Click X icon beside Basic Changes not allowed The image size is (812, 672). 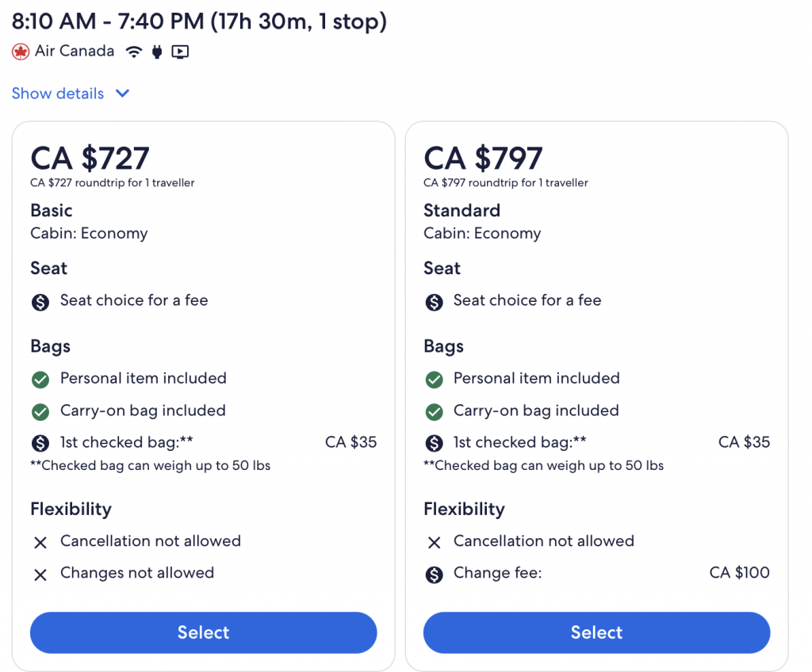(40, 575)
